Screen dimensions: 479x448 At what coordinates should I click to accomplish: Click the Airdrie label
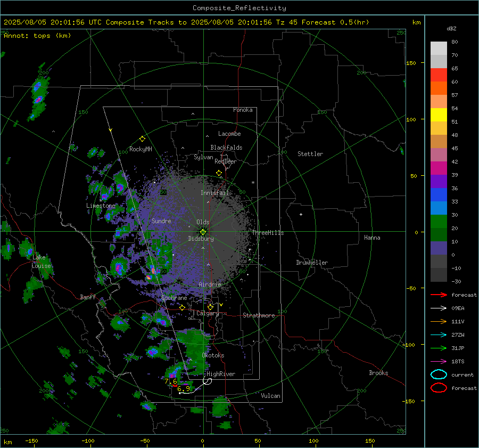[210, 284]
